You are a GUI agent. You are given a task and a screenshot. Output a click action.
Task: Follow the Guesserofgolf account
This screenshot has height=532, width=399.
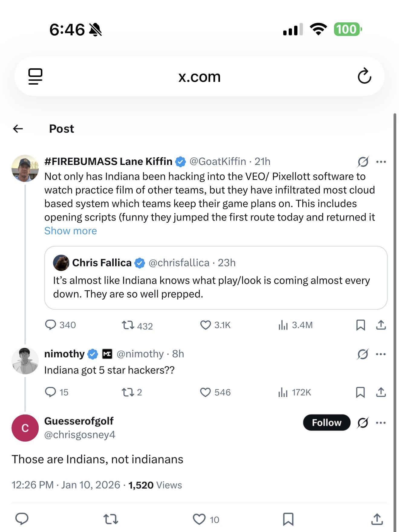click(326, 422)
